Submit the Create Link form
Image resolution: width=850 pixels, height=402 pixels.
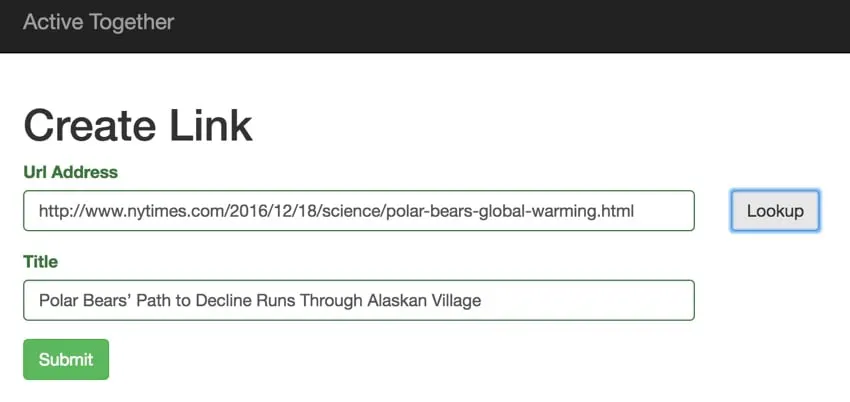(66, 359)
